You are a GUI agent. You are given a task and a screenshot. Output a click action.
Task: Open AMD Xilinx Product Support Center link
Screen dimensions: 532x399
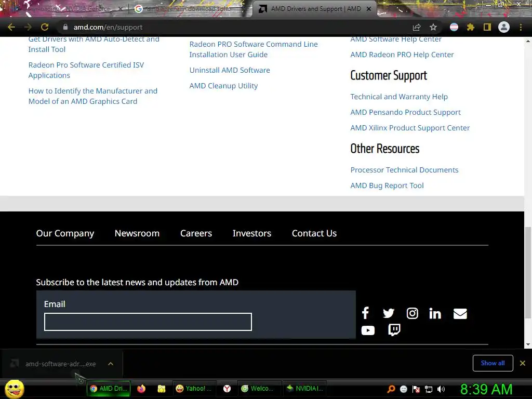tap(410, 128)
